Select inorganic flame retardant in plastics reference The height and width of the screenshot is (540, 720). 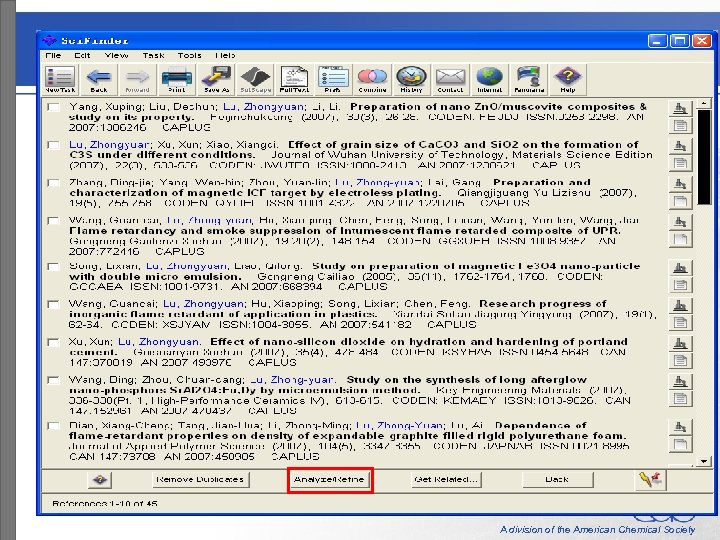click(x=54, y=304)
